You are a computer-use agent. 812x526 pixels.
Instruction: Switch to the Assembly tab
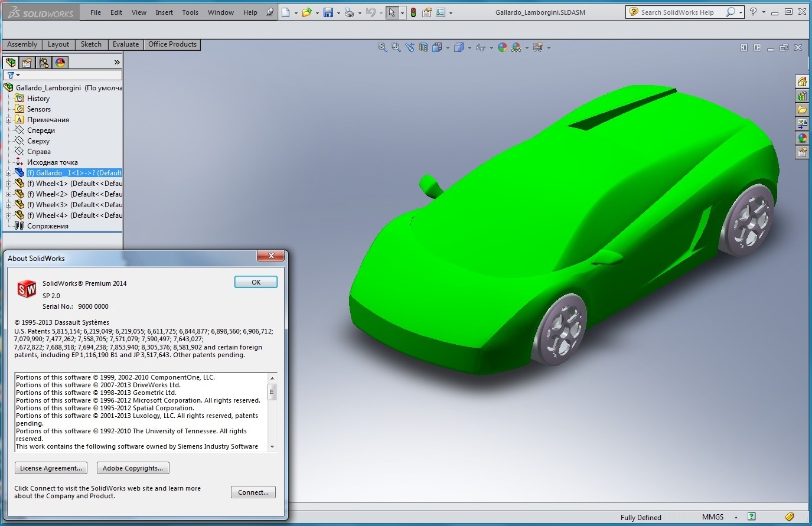(x=22, y=45)
